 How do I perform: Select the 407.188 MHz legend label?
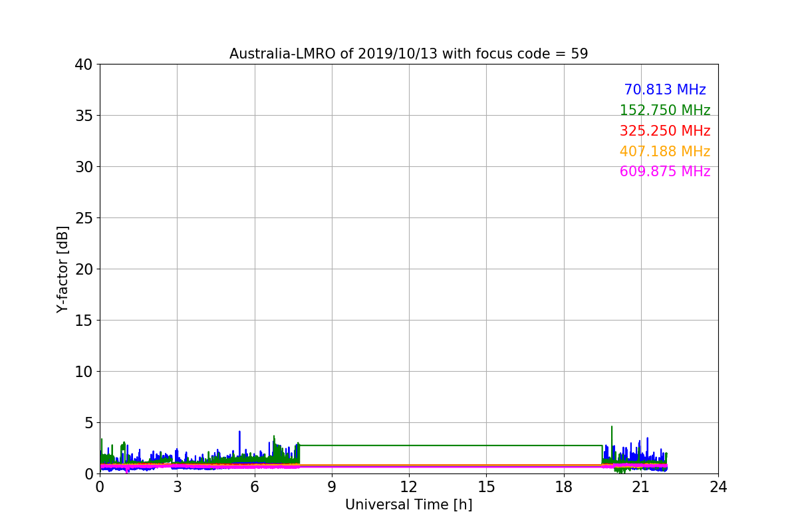[x=665, y=152]
